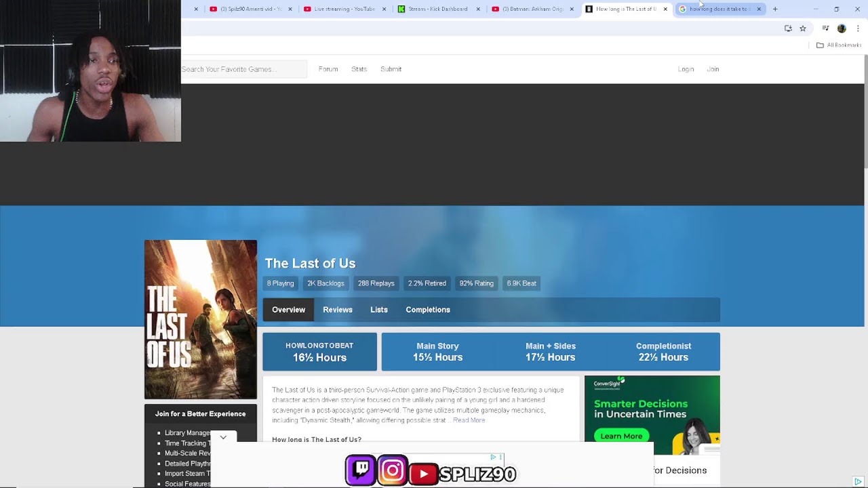This screenshot has width=868, height=488.
Task: Close the Kick Dashboard tab
Action: (x=478, y=9)
